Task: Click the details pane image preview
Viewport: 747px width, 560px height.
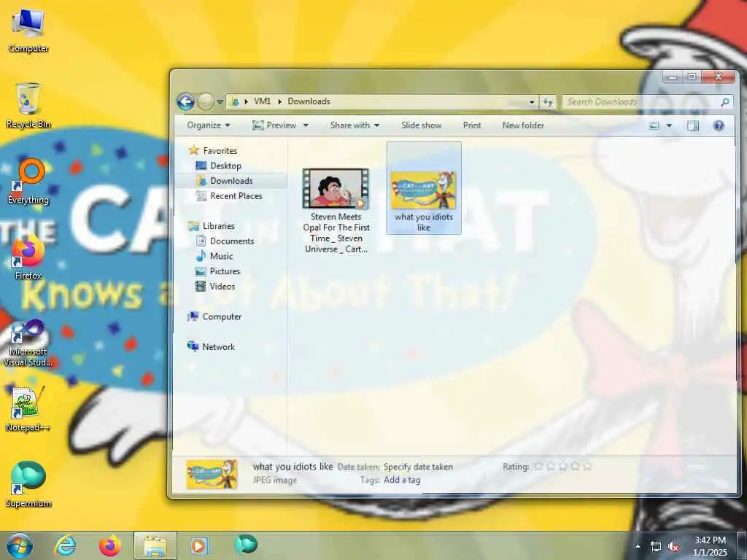Action: tap(212, 474)
